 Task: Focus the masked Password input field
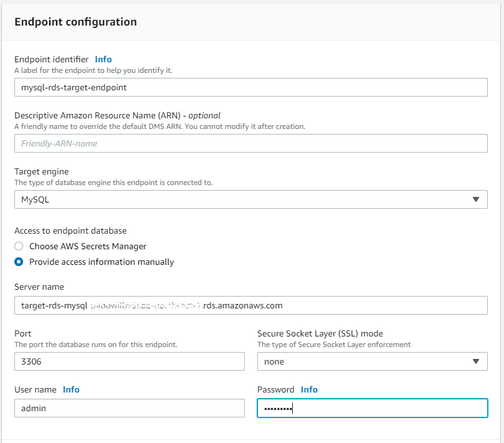point(372,408)
